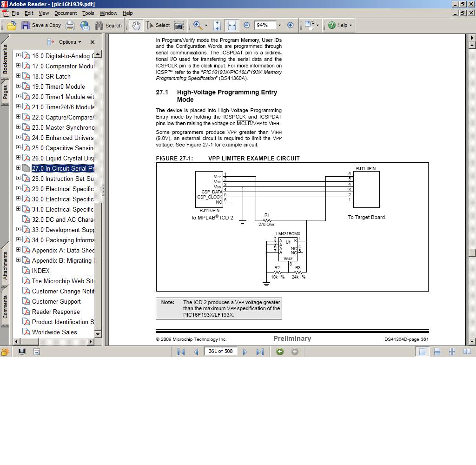Open the INDEX bookmark
This screenshot has height=465, width=476.
(41, 271)
